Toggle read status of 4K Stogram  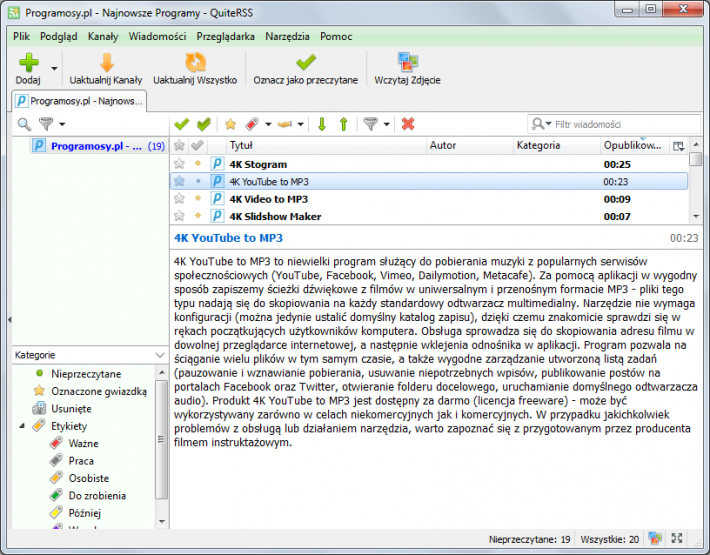pos(198,163)
